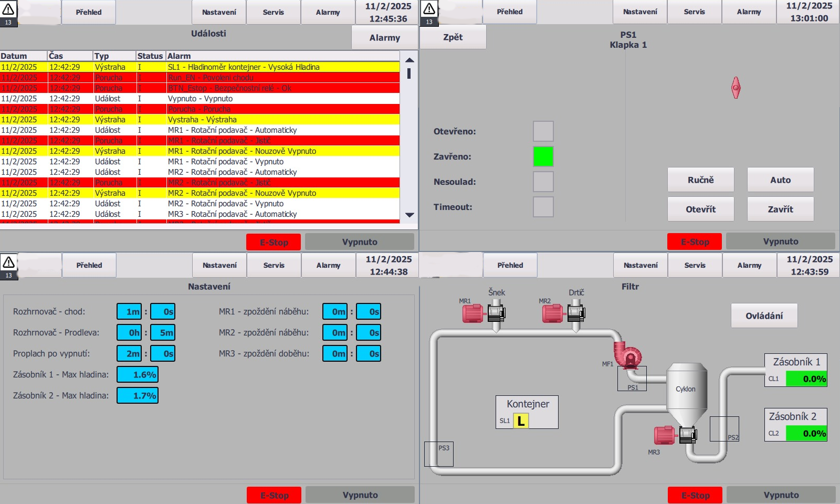Open the PS3 valve box on the pipe
The width and height of the screenshot is (840, 504).
click(438, 454)
